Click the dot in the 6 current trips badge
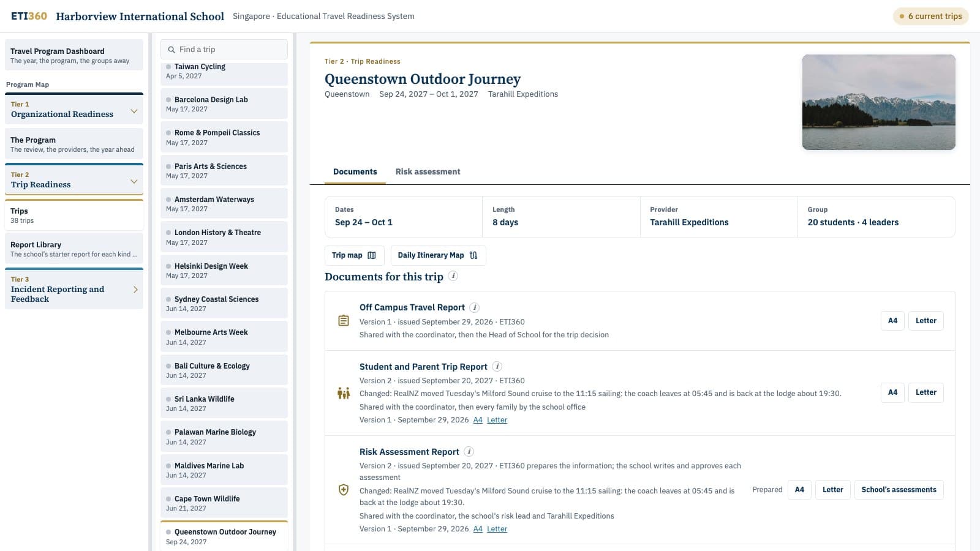Viewport: 980px width, 551px height. tap(902, 17)
